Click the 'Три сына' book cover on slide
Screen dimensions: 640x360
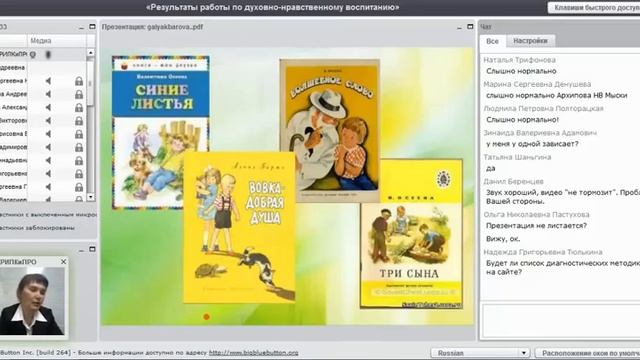pyautogui.click(x=411, y=233)
